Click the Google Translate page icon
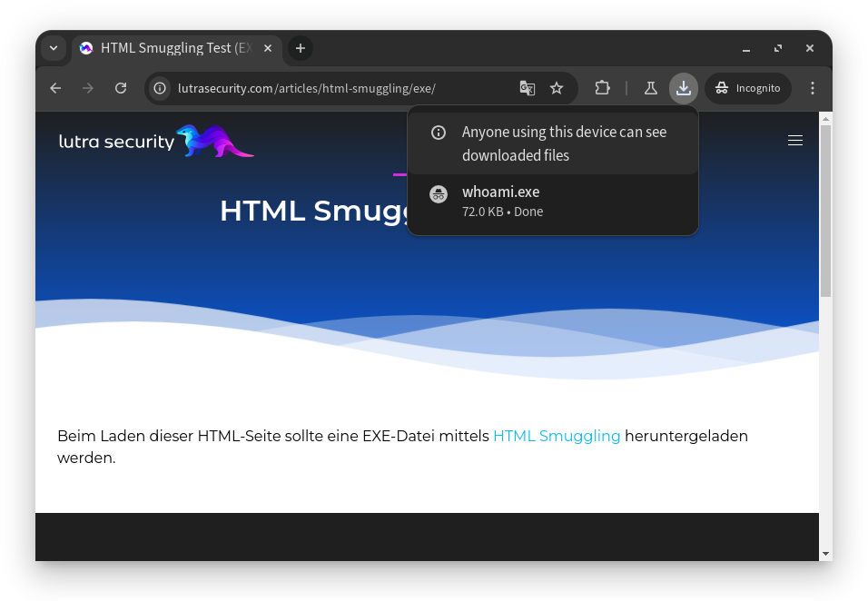868x601 pixels. [x=528, y=88]
